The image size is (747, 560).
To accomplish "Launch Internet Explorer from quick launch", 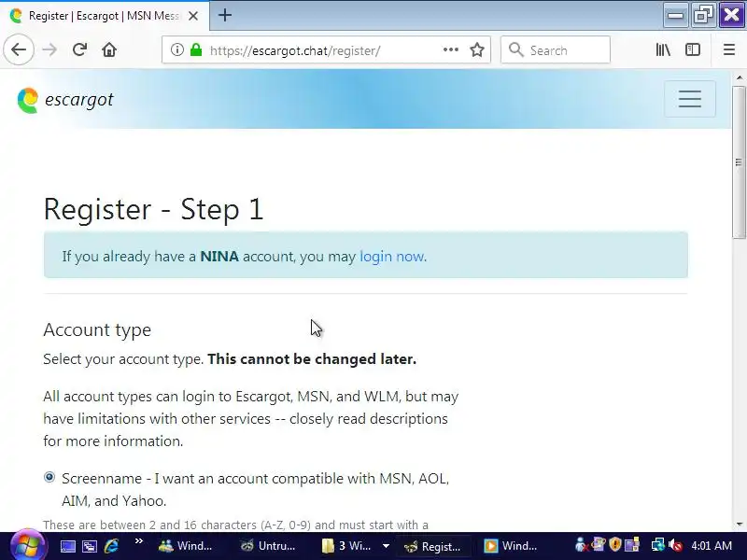I will (111, 546).
